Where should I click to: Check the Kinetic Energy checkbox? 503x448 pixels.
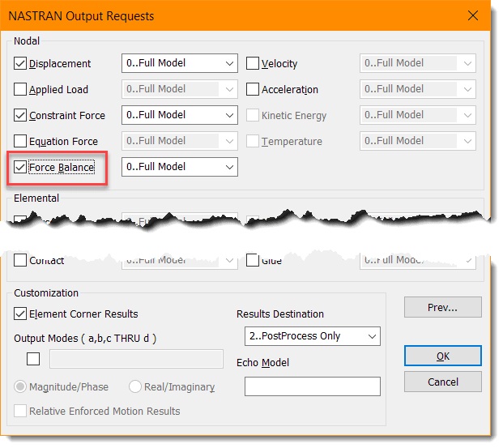tap(253, 115)
